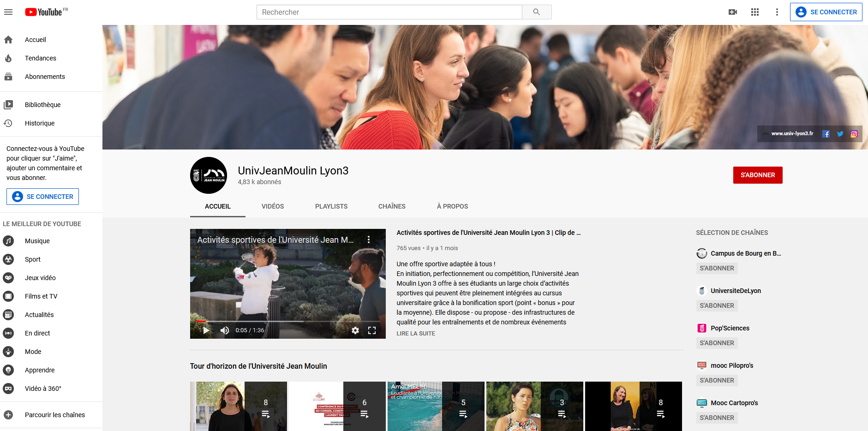The image size is (868, 431).
Task: Enter fullscreen on the video player
Action: click(372, 330)
